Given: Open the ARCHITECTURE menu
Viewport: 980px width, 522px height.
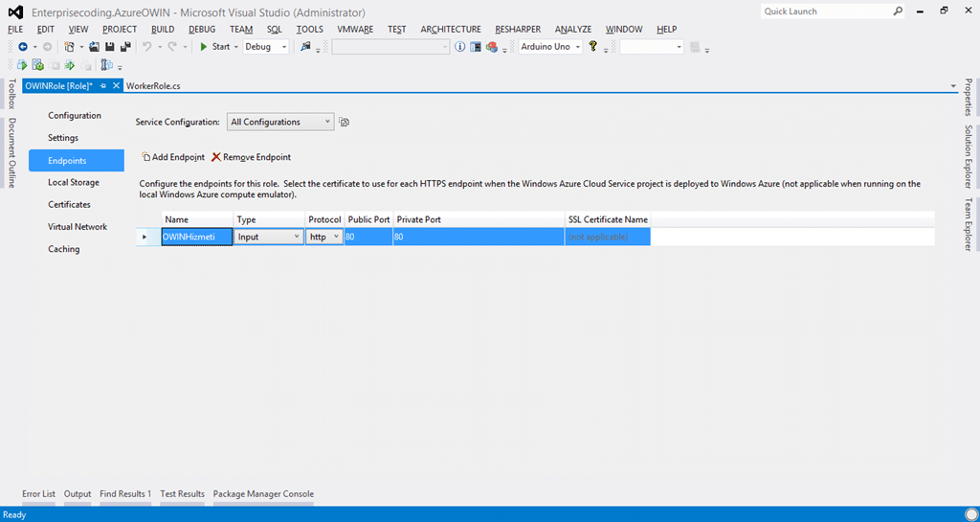Looking at the screenshot, I should tap(451, 30).
